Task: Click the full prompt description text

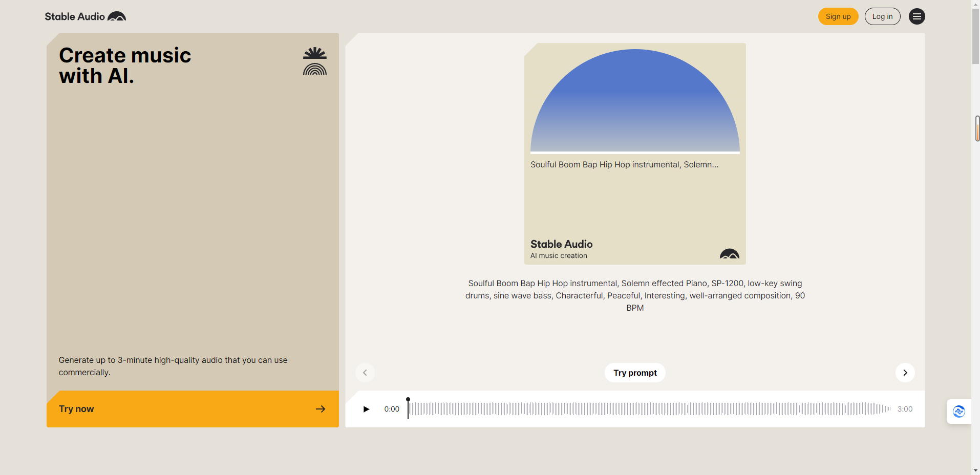Action: (x=634, y=295)
